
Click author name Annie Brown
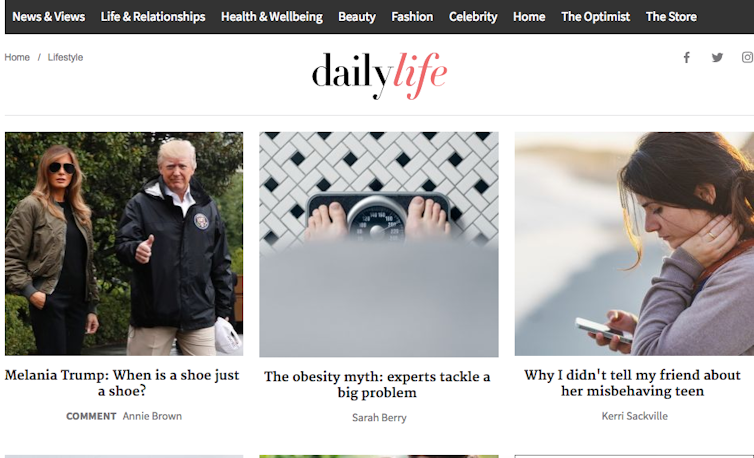[x=152, y=416]
